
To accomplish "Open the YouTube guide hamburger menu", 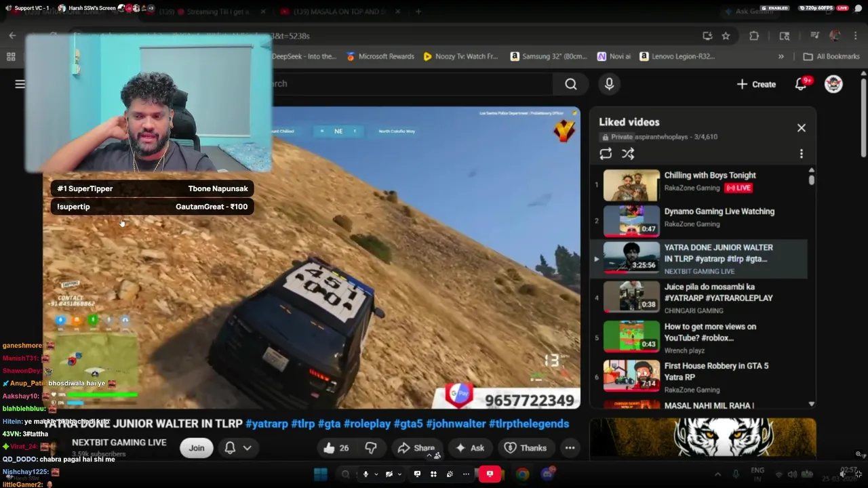I will point(20,84).
